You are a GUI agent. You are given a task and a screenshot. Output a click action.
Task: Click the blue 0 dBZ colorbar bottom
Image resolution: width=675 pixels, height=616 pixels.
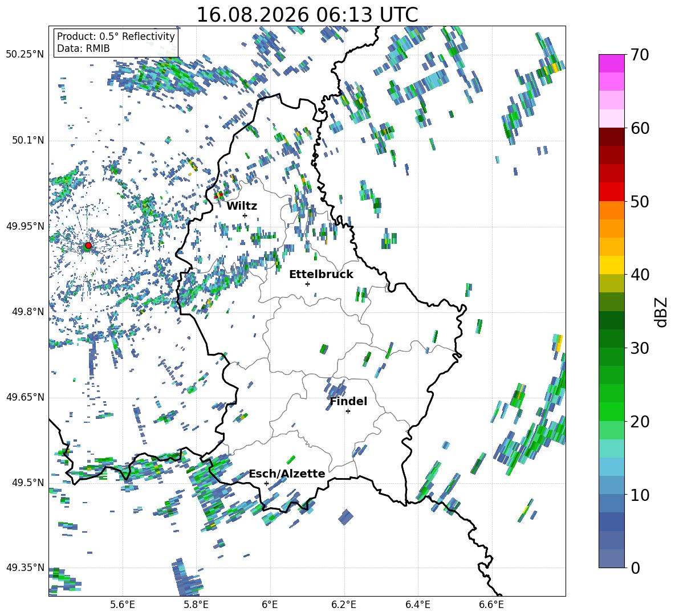611,558
